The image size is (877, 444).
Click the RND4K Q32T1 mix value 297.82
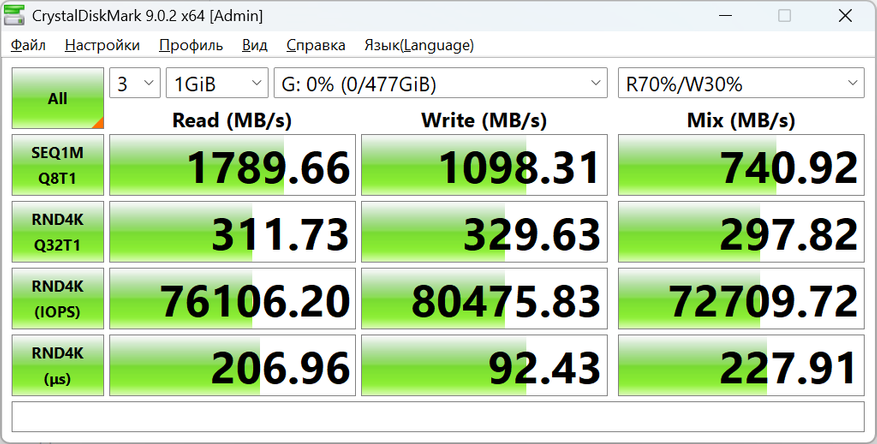[741, 232]
